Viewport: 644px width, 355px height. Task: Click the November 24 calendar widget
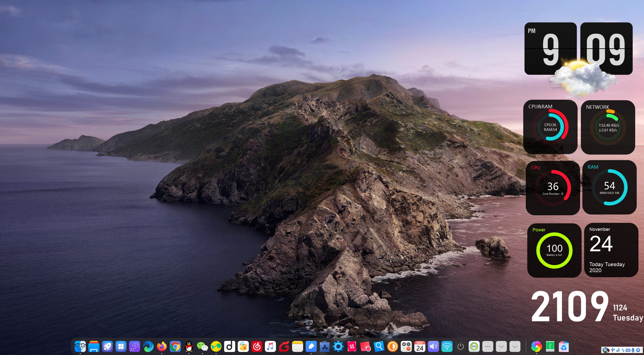(x=611, y=250)
